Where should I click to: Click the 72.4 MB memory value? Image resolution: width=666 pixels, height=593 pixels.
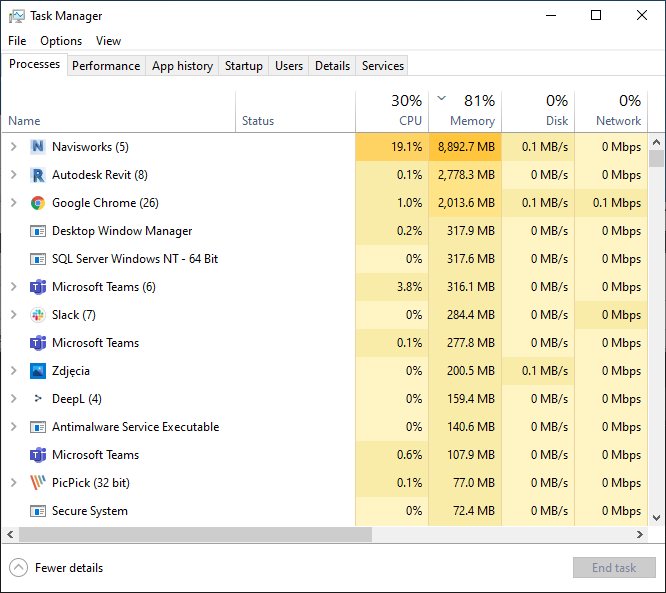pyautogui.click(x=474, y=511)
